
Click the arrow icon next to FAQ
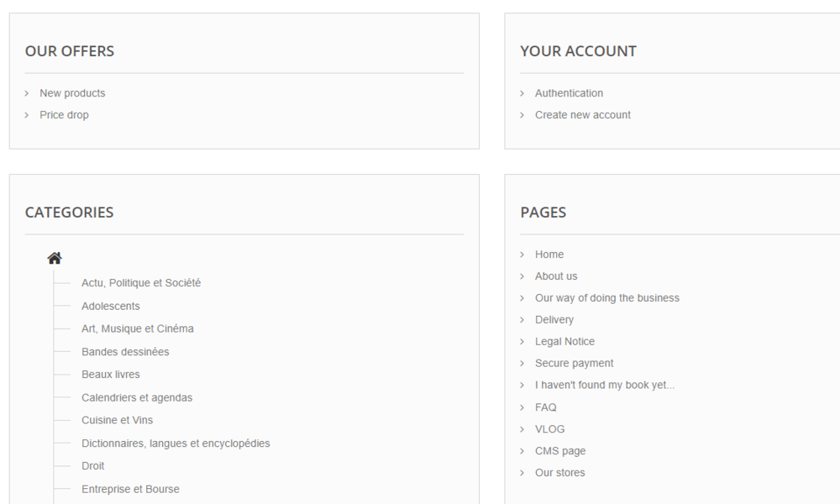[523, 407]
